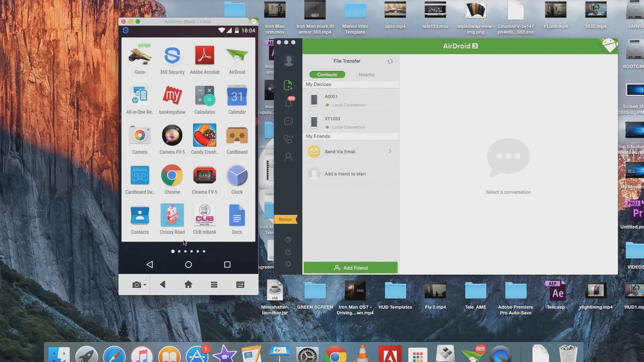
Task: Open Candy Crush app
Action: tap(204, 134)
